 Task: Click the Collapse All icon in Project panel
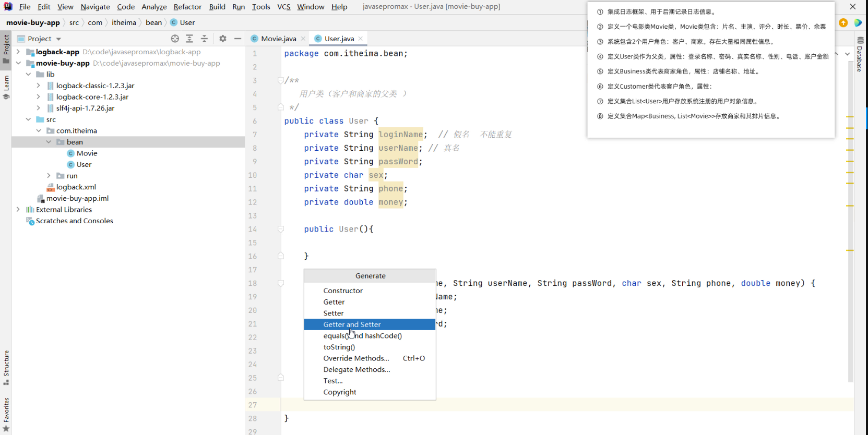[204, 39]
